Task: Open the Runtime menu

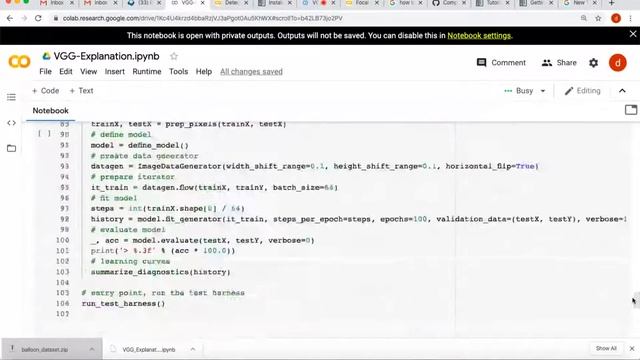Action: (x=147, y=71)
